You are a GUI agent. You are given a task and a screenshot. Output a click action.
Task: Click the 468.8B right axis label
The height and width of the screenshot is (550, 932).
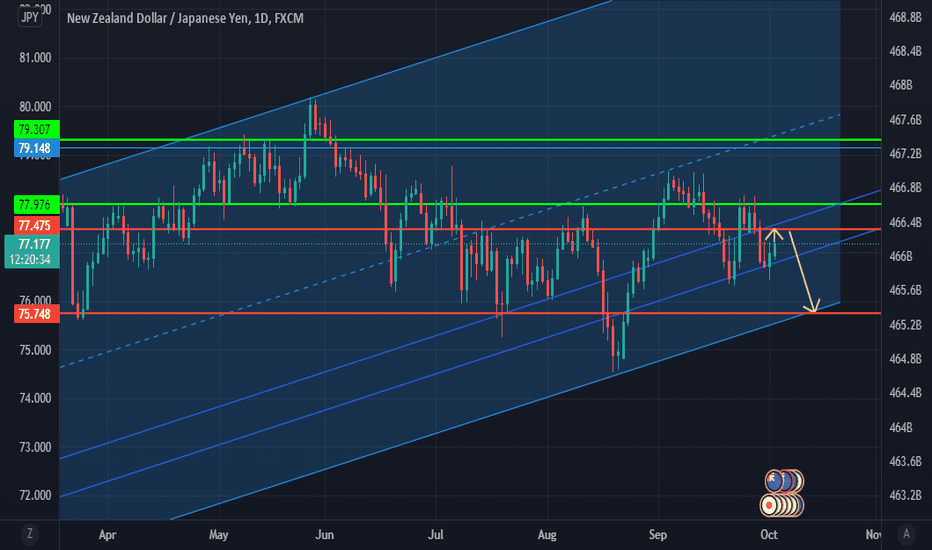tap(905, 17)
